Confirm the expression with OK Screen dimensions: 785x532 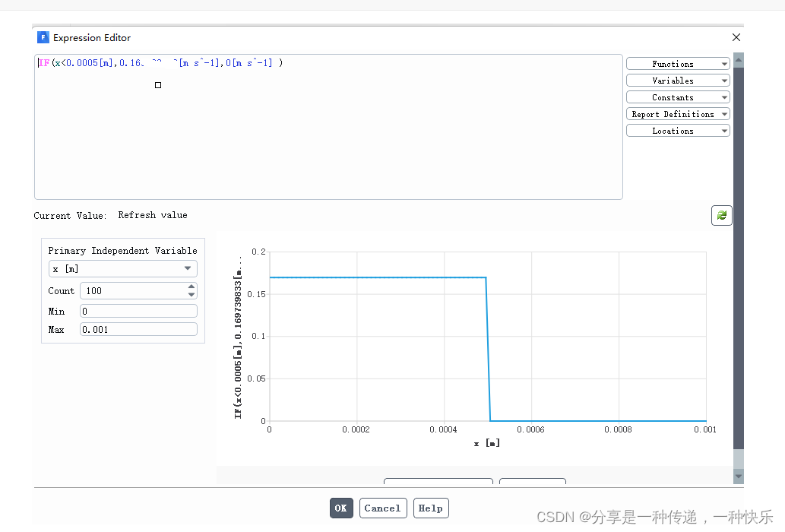pos(340,508)
